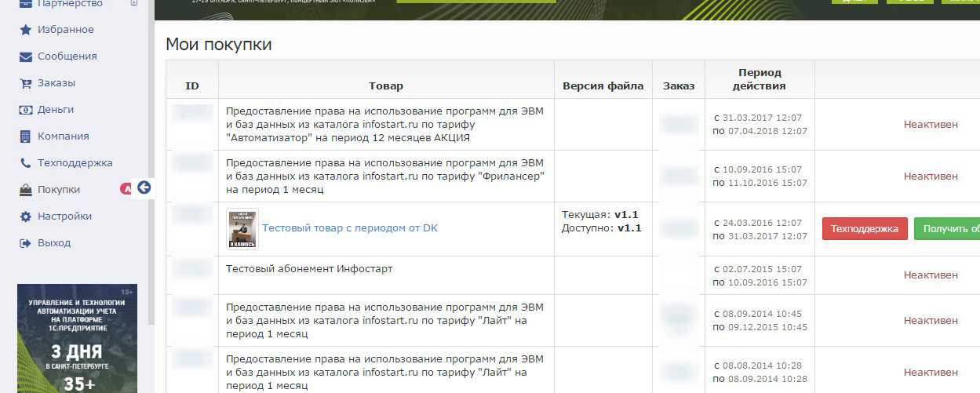Open Техподдержка from the sidebar
This screenshot has height=393, width=980.
tap(75, 163)
